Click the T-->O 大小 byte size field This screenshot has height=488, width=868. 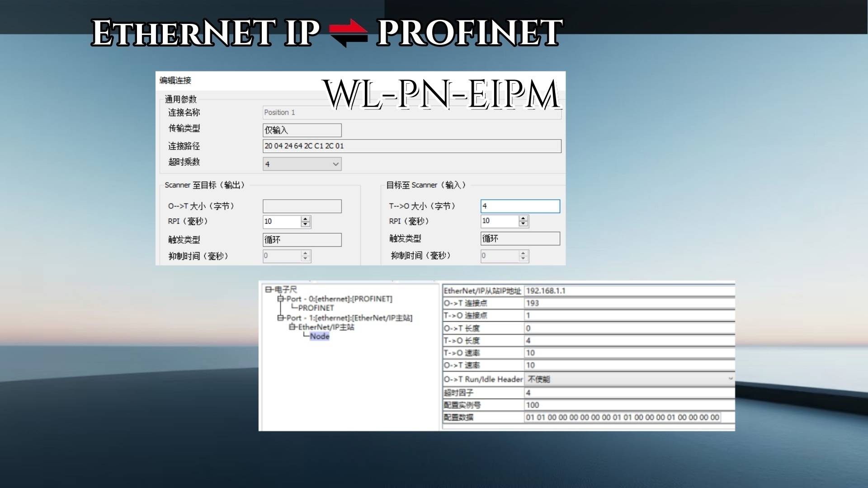(x=519, y=206)
